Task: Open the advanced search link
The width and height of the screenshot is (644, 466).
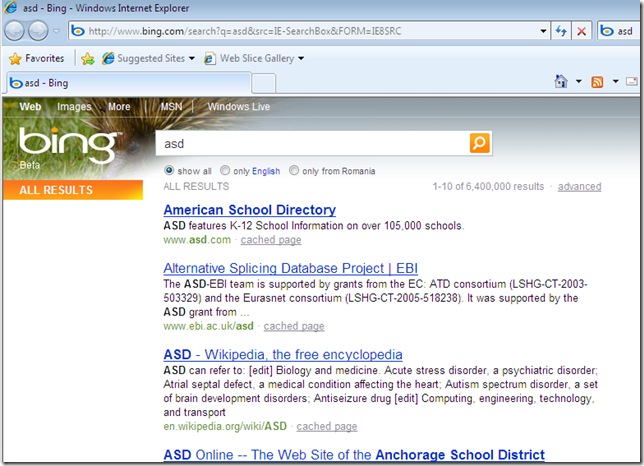Action: tap(579, 186)
